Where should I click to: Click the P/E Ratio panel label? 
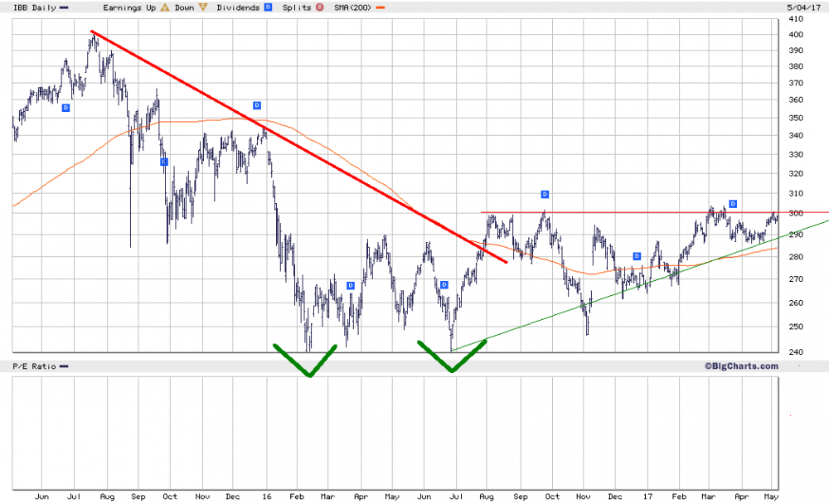click(x=34, y=366)
